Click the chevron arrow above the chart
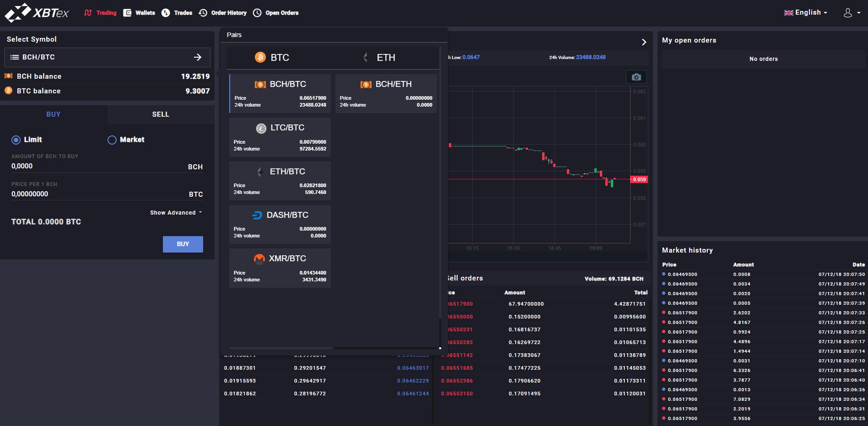 644,42
